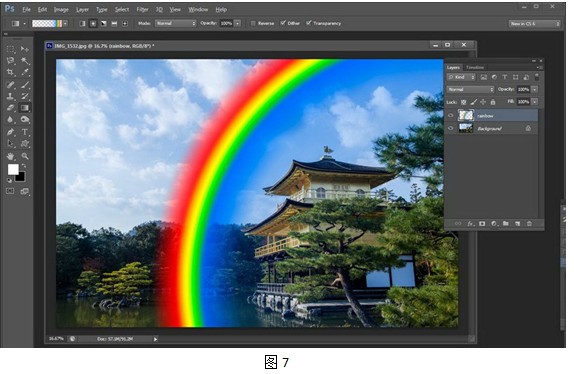Screen dimensions: 574x374
Task: Uncheck the Transparency option
Action: (x=309, y=23)
